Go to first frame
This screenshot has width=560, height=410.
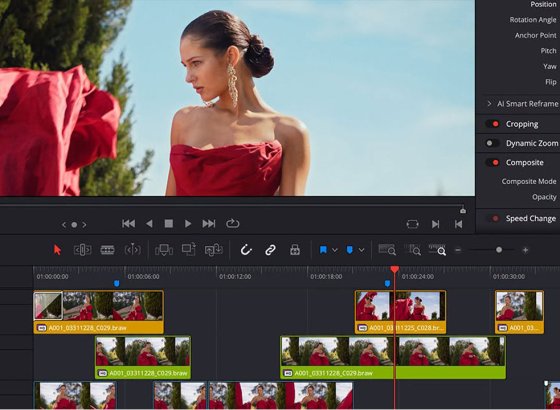point(129,224)
